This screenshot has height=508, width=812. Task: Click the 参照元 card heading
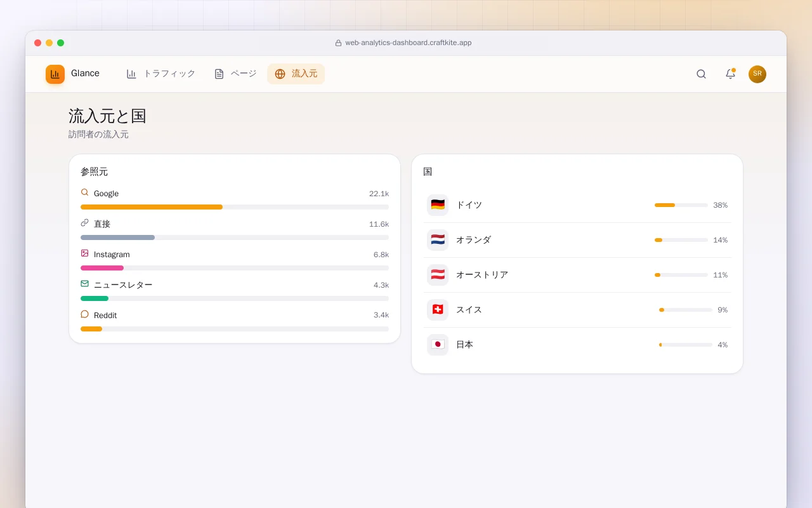pos(94,171)
